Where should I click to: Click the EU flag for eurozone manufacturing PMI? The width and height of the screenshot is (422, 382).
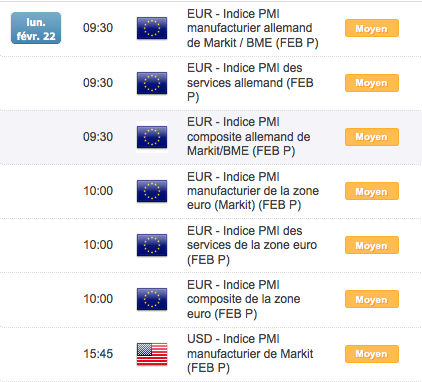tap(152, 191)
